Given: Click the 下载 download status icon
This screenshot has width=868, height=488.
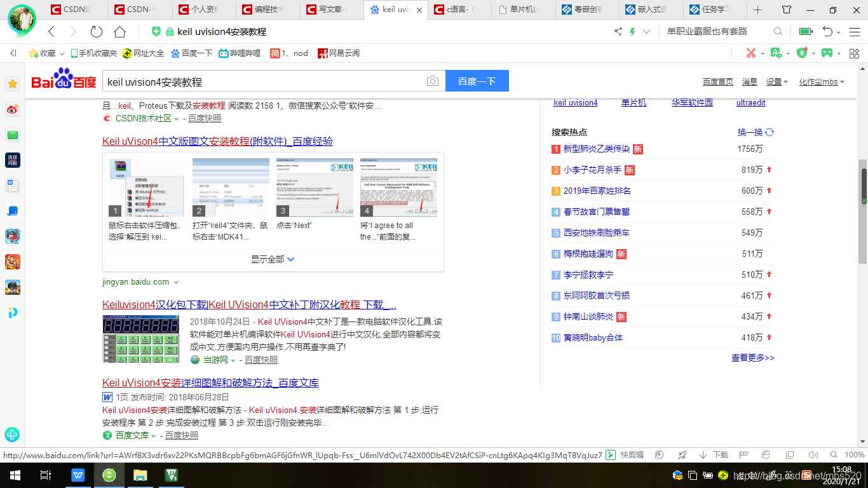Looking at the screenshot, I should tap(714, 455).
